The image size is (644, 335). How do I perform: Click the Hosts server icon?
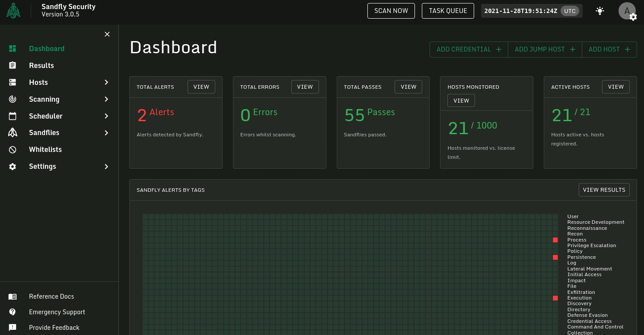(x=13, y=82)
